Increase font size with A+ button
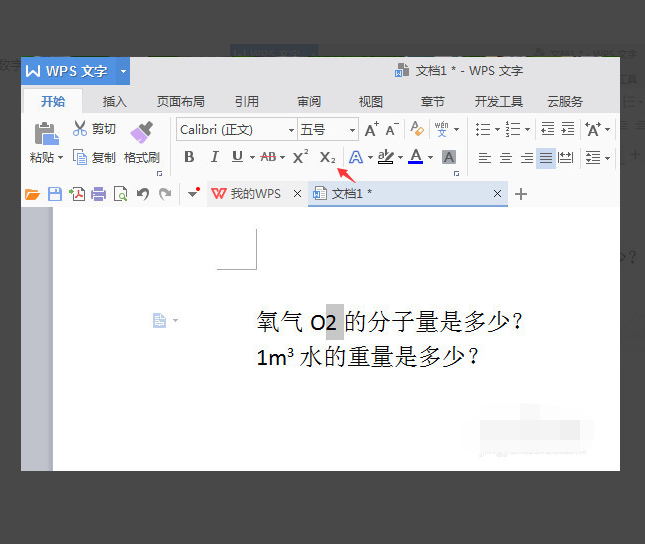Screen dimensions: 645x544 click(x=372, y=129)
